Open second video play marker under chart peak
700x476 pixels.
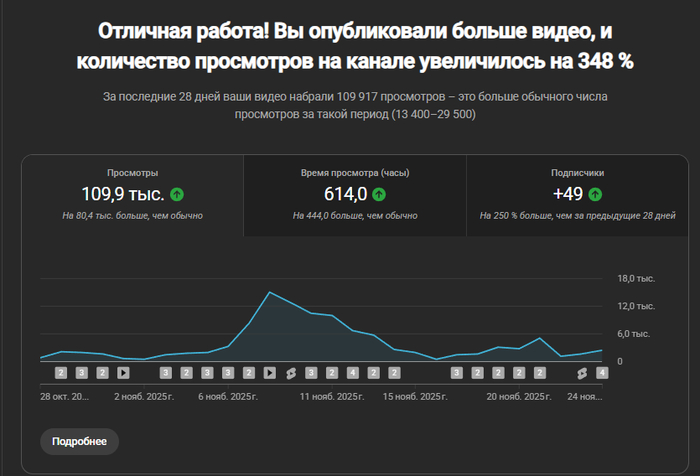pyautogui.click(x=269, y=373)
